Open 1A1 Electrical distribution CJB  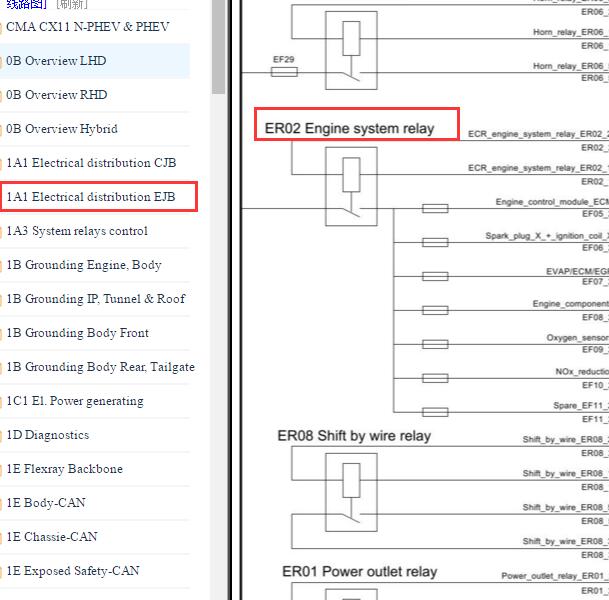point(91,163)
